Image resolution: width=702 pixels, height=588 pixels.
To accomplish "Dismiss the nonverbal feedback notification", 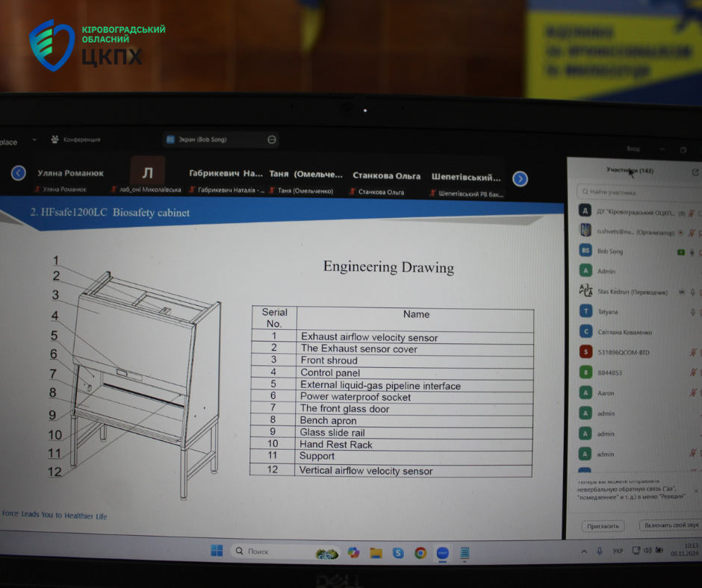I will tap(696, 491).
